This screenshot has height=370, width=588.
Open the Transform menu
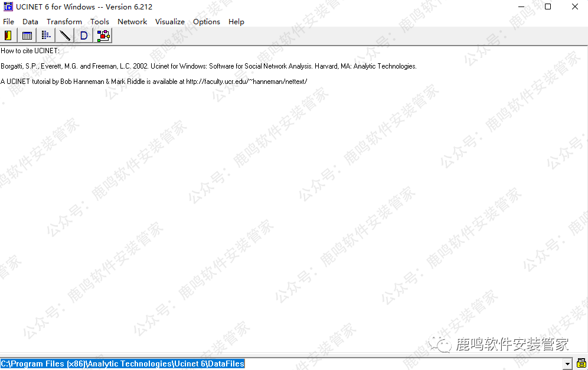coord(64,22)
